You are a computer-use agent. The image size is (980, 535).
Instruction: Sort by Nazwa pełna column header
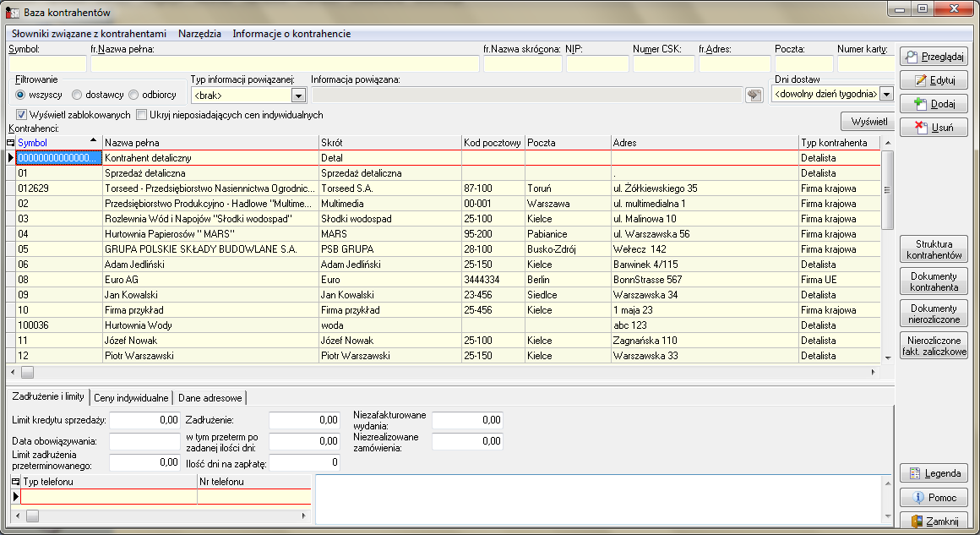pyautogui.click(x=210, y=143)
